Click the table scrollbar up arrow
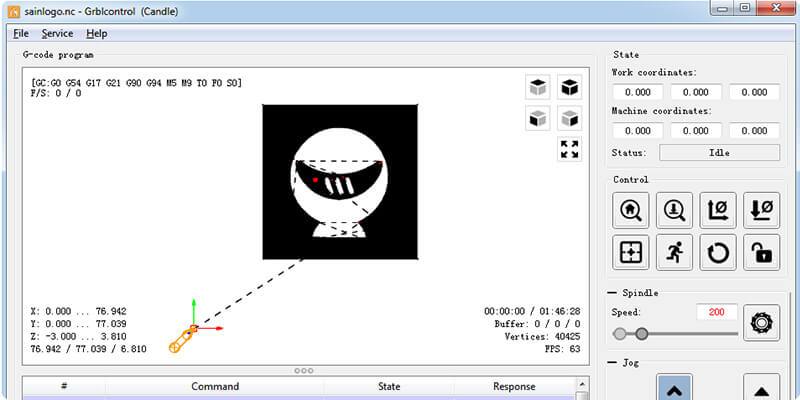Viewport: 800px width, 400px height. (x=581, y=383)
